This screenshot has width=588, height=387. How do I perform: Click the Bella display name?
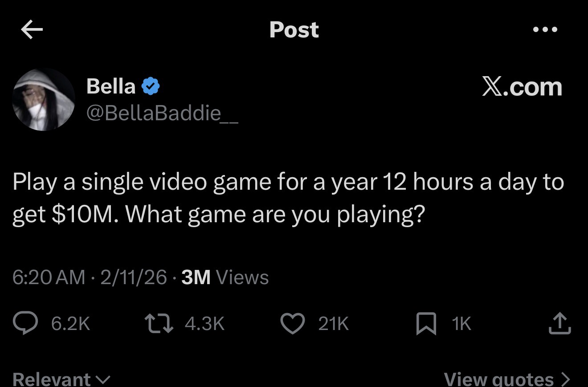pyautogui.click(x=111, y=86)
